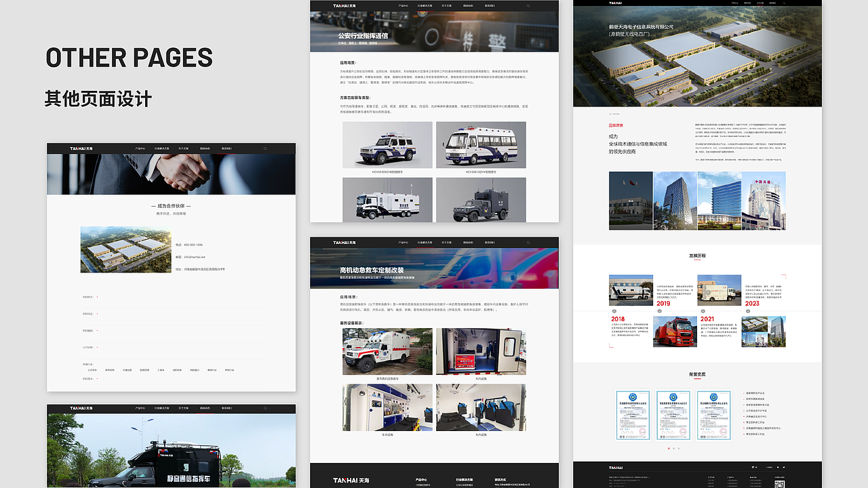Click the TANHAI logo in the ambulance page header
Image resolution: width=868 pixels, height=488 pixels.
tap(346, 242)
